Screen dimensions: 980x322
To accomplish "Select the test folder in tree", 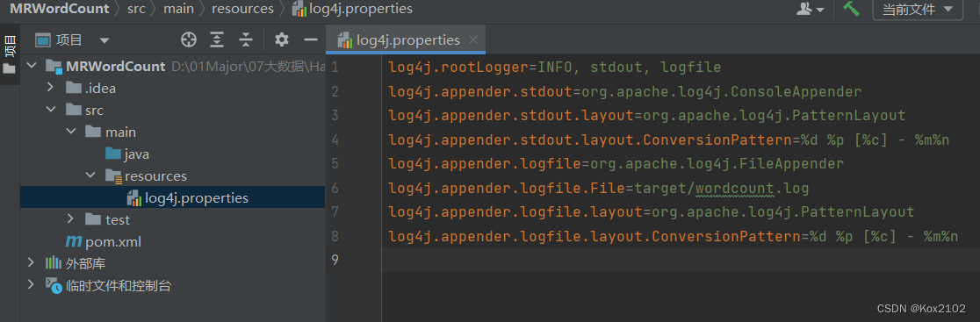I will [107, 219].
